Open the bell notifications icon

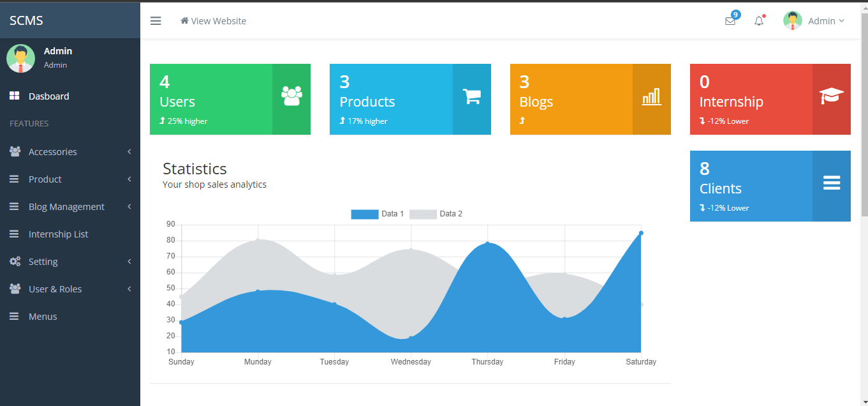(759, 21)
